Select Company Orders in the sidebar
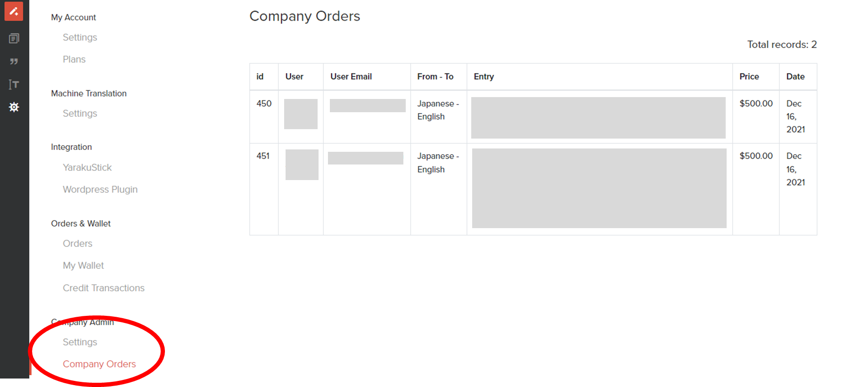The image size is (868, 387). pos(99,364)
